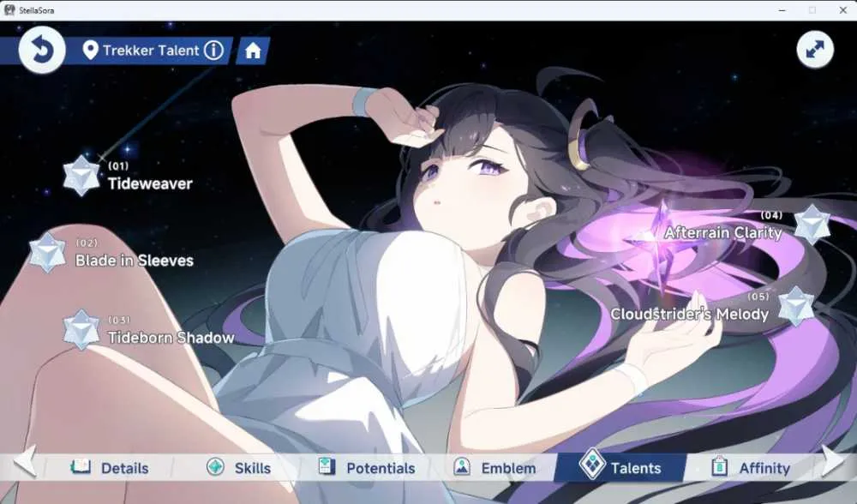Open the Affinity tab
The width and height of the screenshot is (857, 504).
point(751,468)
